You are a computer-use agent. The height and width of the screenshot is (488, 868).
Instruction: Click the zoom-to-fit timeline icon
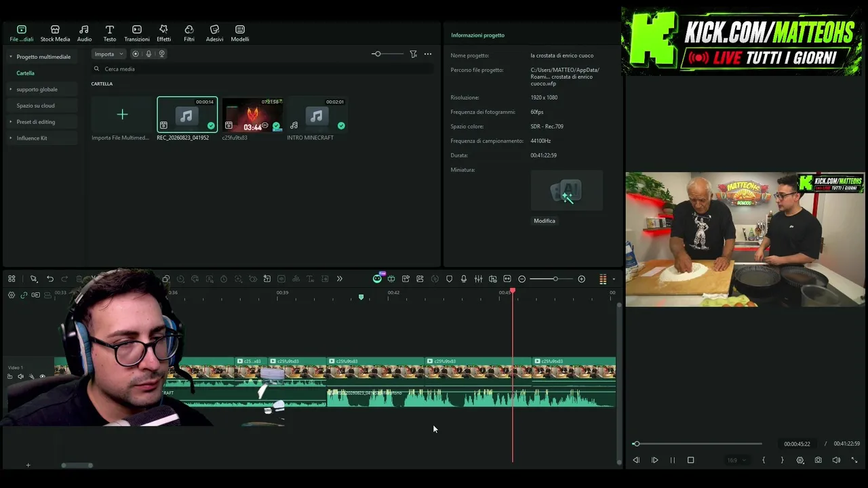pyautogui.click(x=507, y=279)
